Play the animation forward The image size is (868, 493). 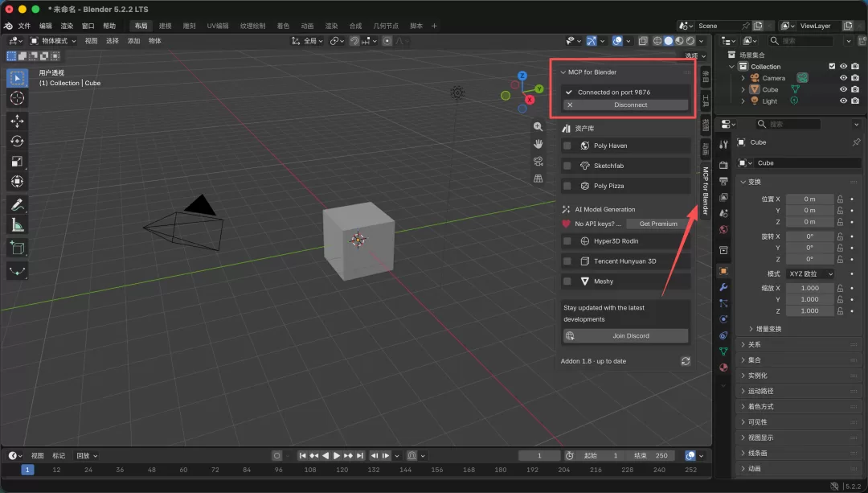pos(337,456)
